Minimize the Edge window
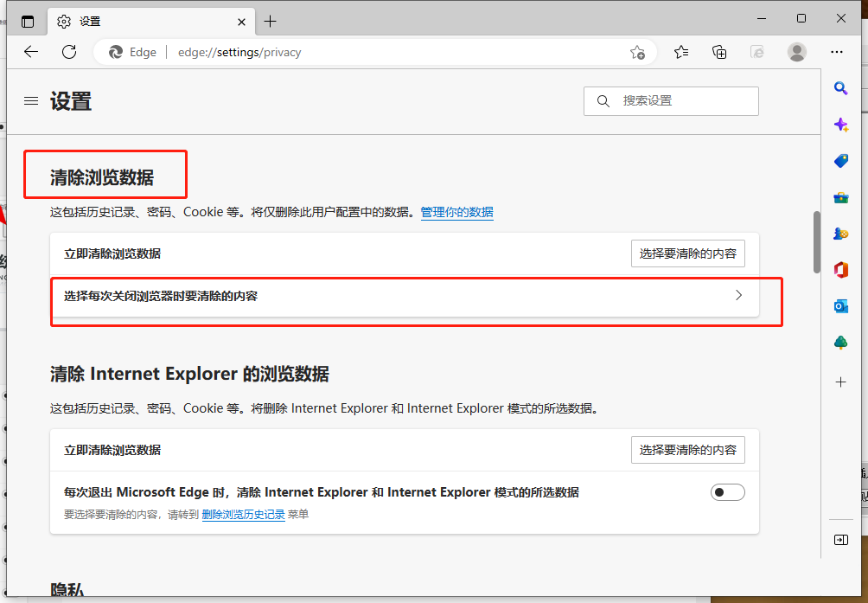 click(762, 18)
